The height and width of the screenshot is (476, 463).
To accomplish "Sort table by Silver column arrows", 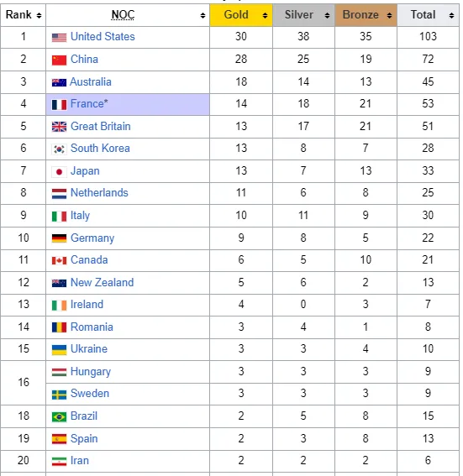I will [327, 15].
